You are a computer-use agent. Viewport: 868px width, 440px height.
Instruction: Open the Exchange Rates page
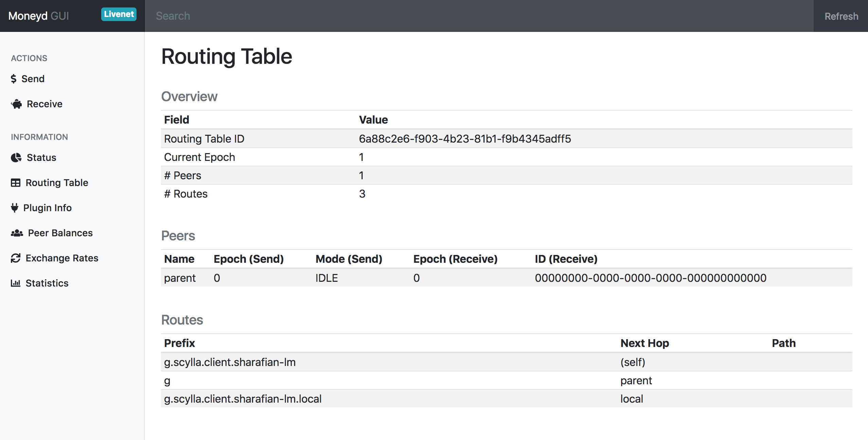coord(62,258)
